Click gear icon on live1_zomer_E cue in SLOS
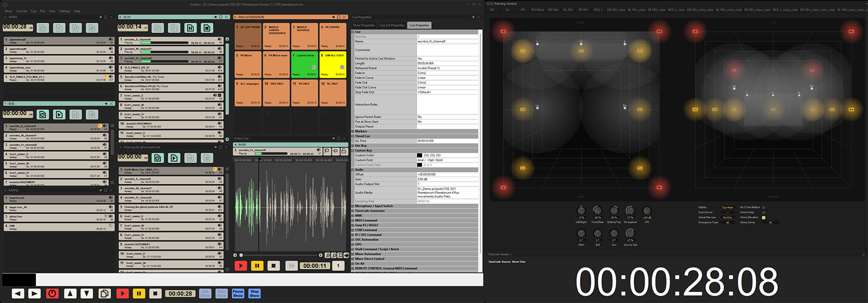 tap(220, 95)
